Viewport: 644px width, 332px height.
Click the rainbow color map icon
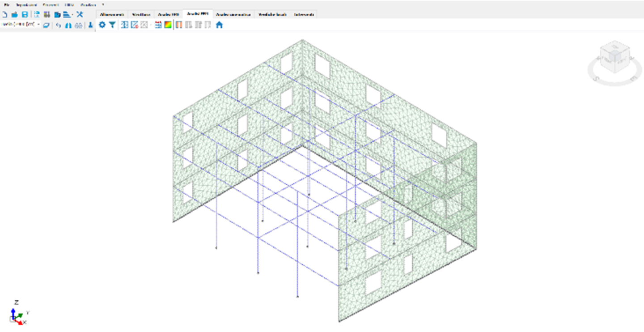click(168, 25)
